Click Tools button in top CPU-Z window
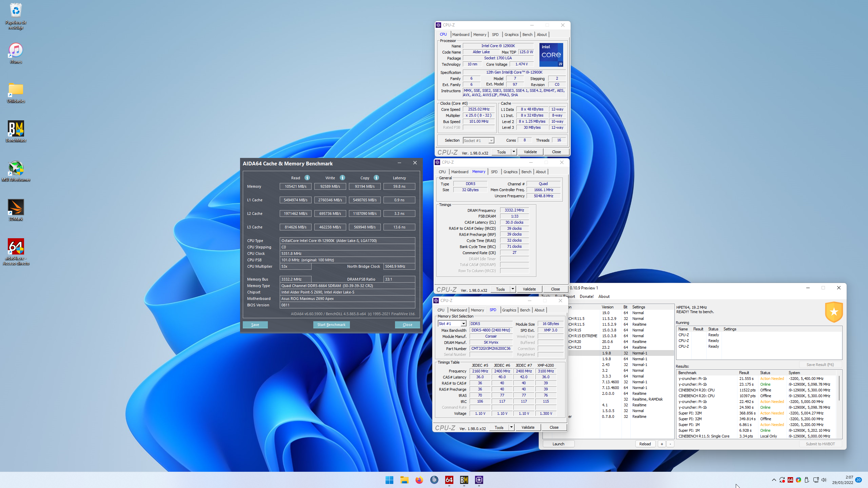Image resolution: width=868 pixels, height=488 pixels. click(501, 152)
